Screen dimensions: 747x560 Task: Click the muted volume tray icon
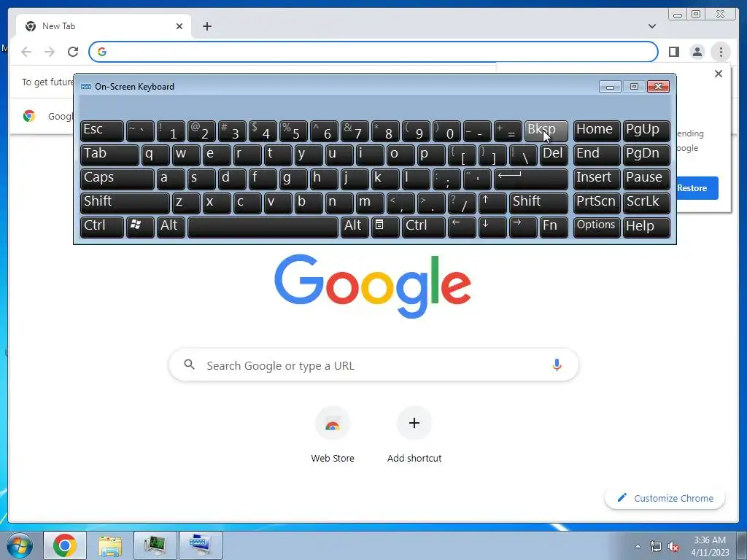[x=673, y=546]
